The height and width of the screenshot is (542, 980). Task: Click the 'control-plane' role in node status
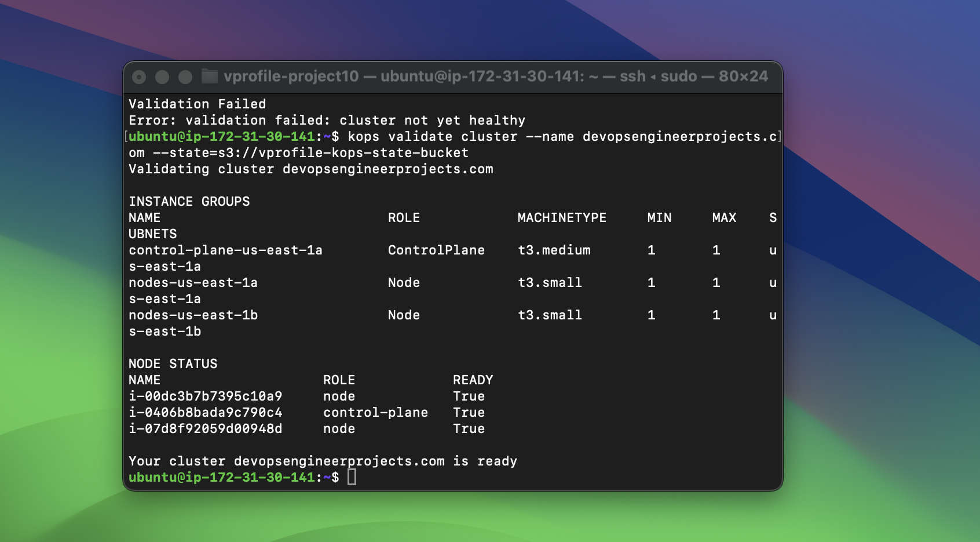(x=376, y=412)
